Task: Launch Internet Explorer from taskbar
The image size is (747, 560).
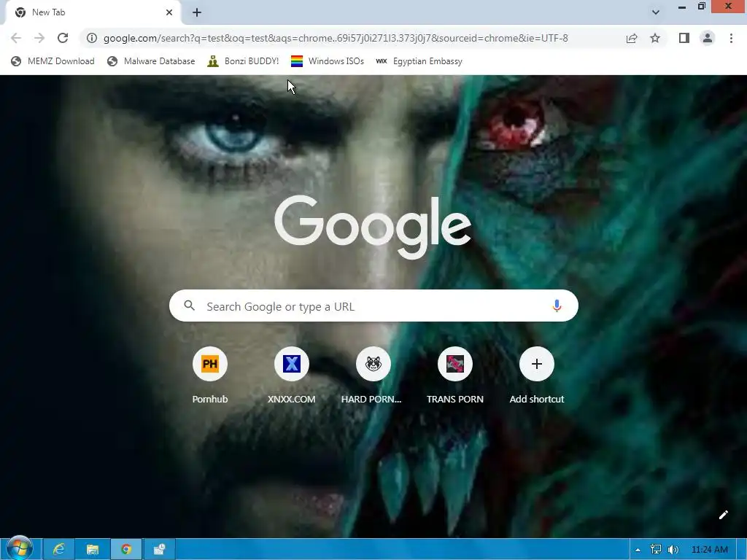Action: 58,549
